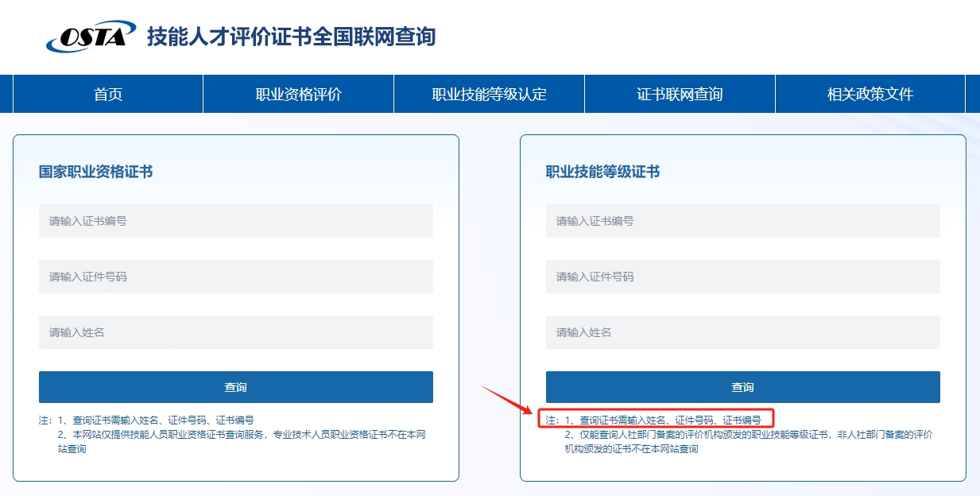Focus ID number field under 国家职业资格证书

(x=235, y=277)
